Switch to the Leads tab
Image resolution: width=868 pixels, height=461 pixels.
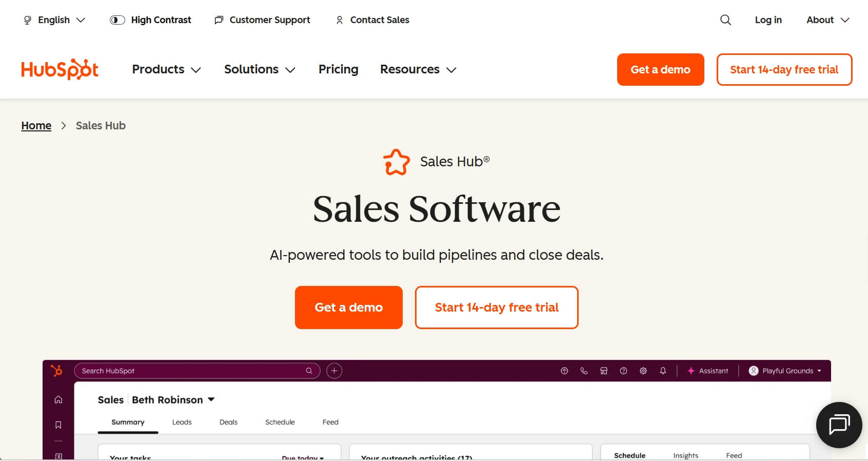point(182,422)
